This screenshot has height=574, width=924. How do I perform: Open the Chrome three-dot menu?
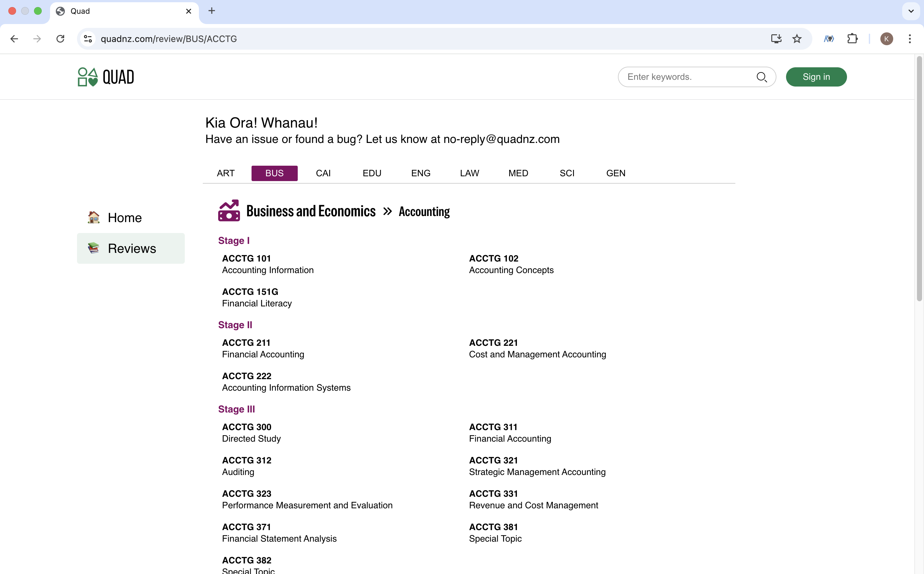pyautogui.click(x=910, y=39)
